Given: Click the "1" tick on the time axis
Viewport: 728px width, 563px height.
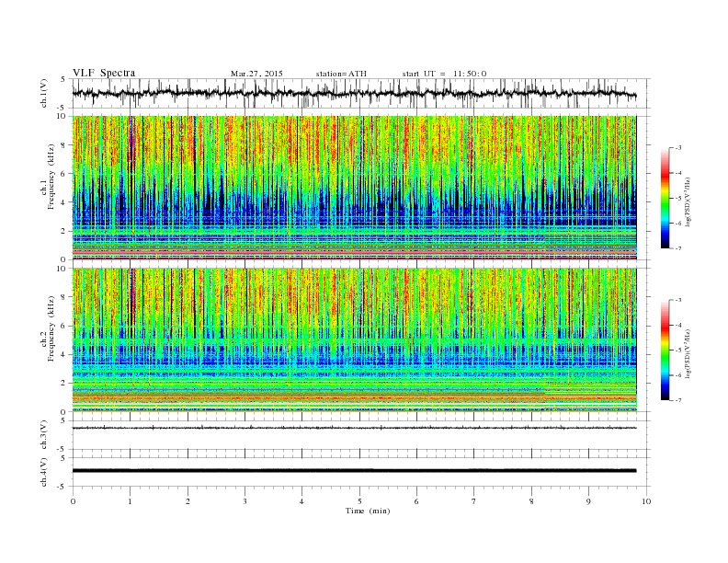Looking at the screenshot, I should 130,501.
